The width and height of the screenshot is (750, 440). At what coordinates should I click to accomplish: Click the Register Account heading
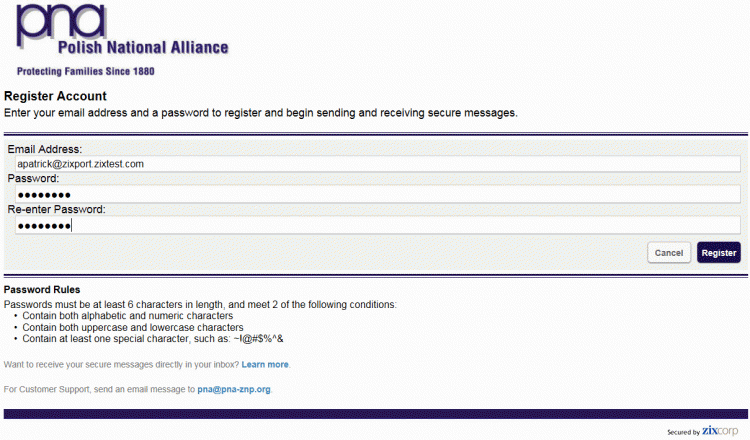pyautogui.click(x=55, y=96)
